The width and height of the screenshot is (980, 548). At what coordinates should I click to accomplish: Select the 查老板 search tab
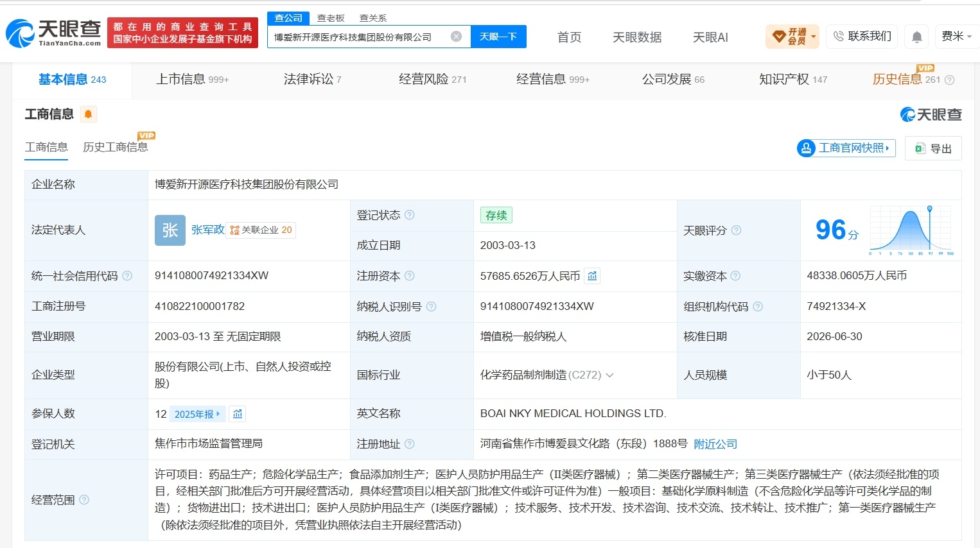coord(331,18)
